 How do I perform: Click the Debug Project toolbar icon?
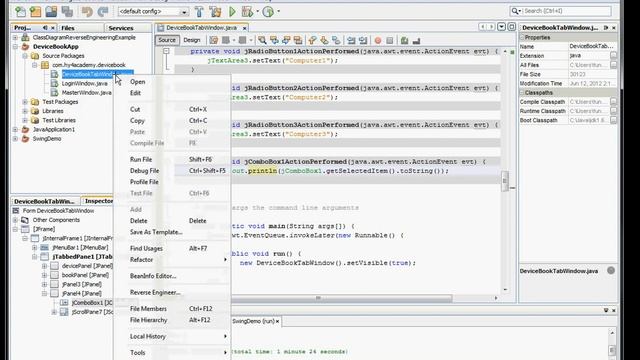point(247,12)
